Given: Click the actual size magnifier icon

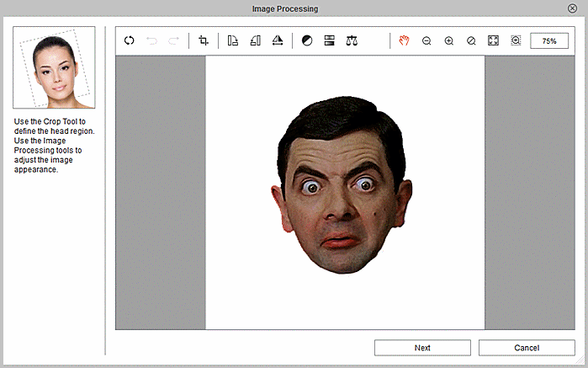Looking at the screenshot, I should click(471, 41).
